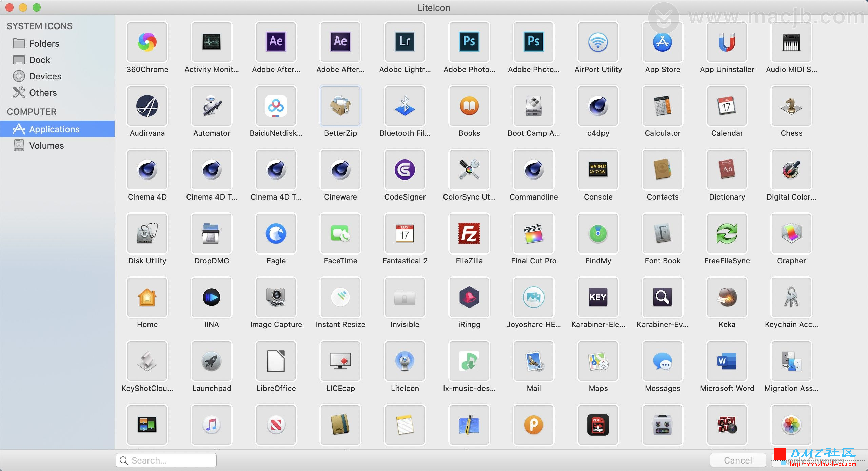
Task: Select the Eagle icon
Action: (276, 233)
